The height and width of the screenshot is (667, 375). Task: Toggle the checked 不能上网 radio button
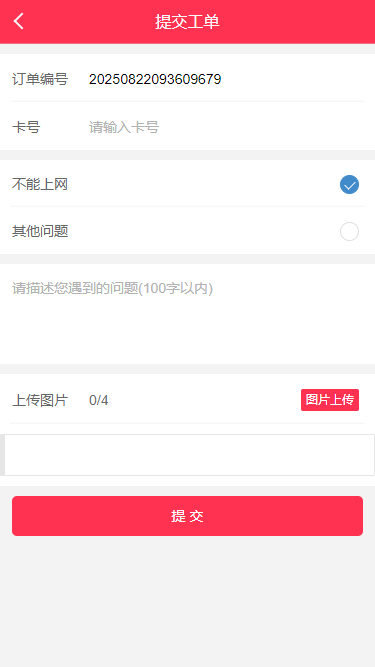(x=349, y=185)
